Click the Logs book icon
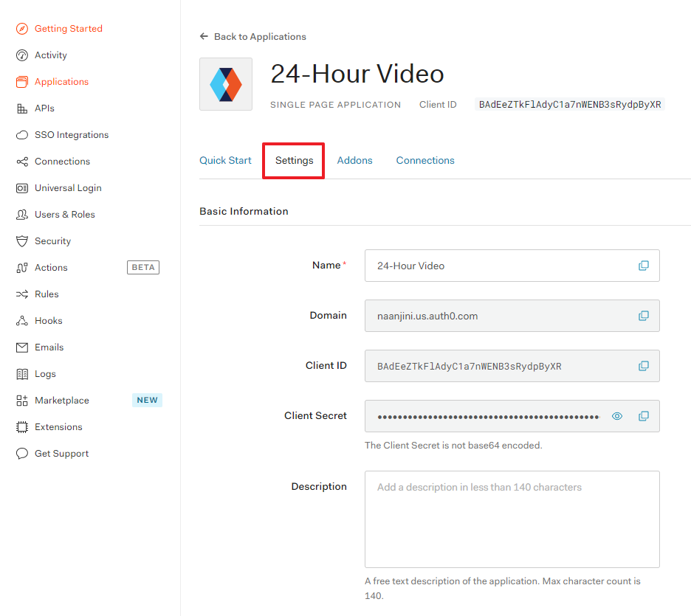 [x=22, y=374]
